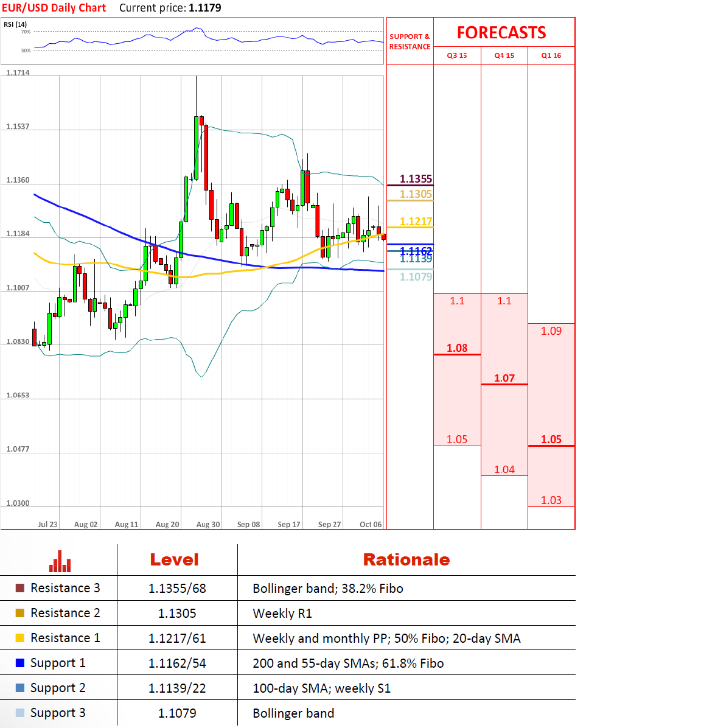The image size is (701, 728).
Task: Click the 1.1355 resistance level label
Action: pos(416,179)
